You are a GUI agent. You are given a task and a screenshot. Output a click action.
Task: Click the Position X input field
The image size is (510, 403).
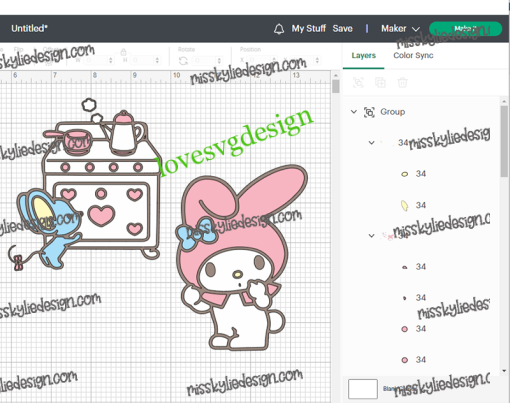click(x=259, y=60)
